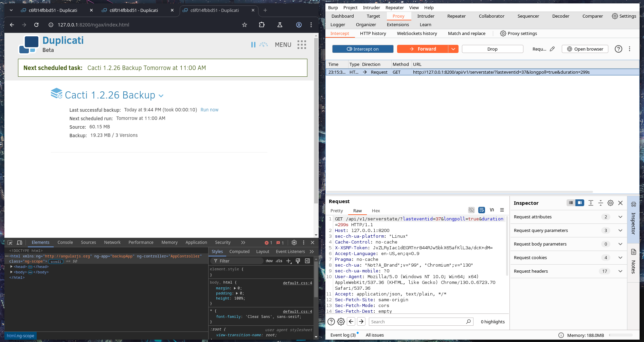Open the DevTools Console tab
This screenshot has width=644, height=342.
[x=65, y=242]
